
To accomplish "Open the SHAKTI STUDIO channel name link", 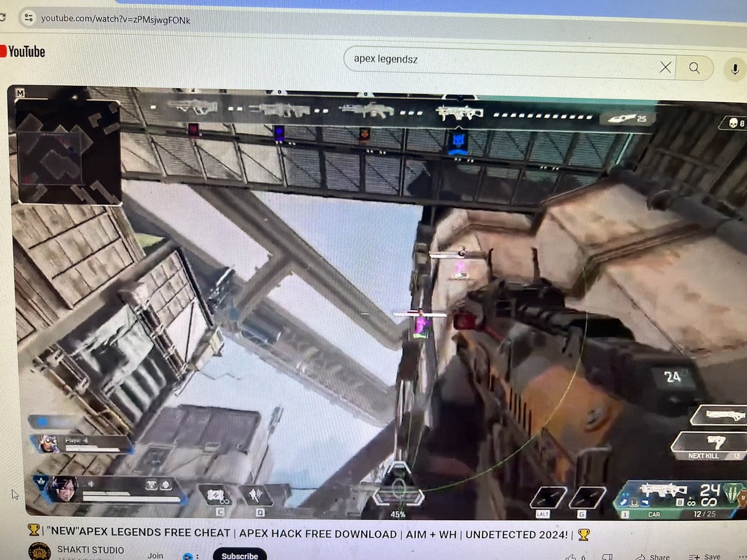I will pyautogui.click(x=90, y=550).
